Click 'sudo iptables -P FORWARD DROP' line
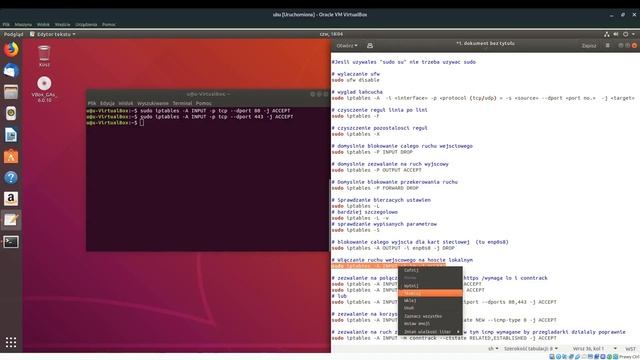The height and width of the screenshot is (360, 640). [x=375, y=188]
